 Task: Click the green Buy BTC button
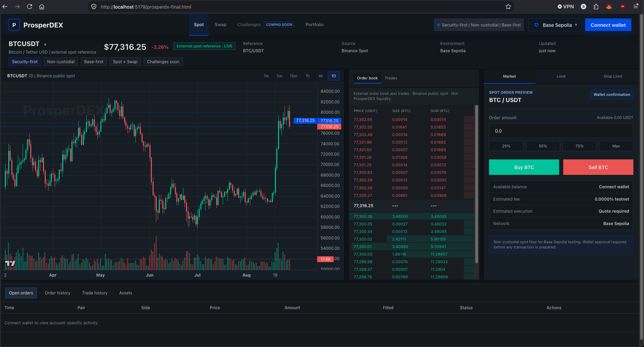pyautogui.click(x=524, y=167)
